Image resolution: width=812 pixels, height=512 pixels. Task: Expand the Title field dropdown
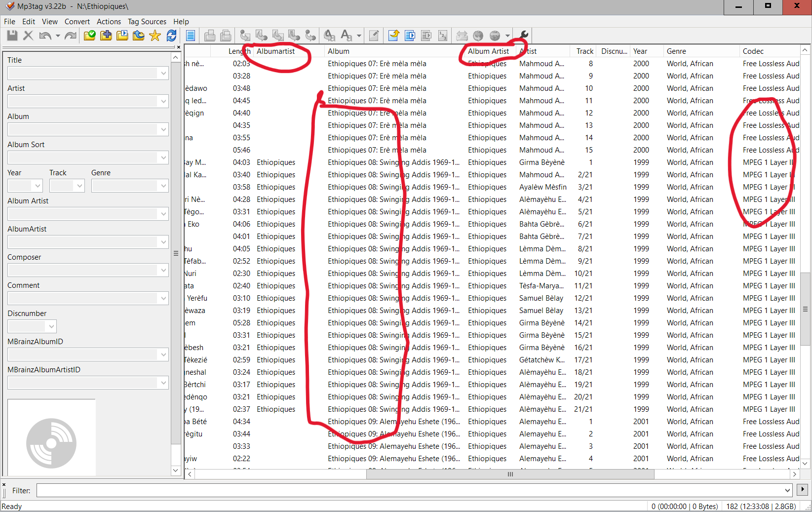pos(163,73)
